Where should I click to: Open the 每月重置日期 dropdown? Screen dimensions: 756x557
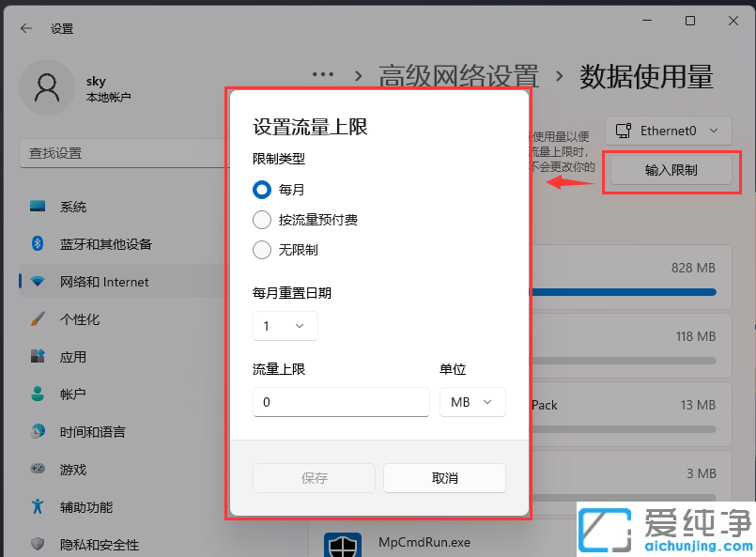(x=285, y=326)
